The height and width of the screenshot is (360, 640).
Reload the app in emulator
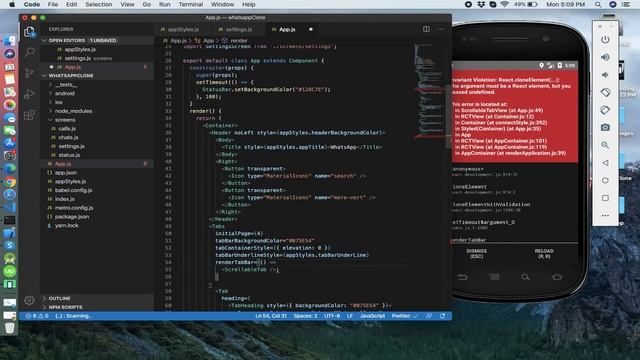544,253
